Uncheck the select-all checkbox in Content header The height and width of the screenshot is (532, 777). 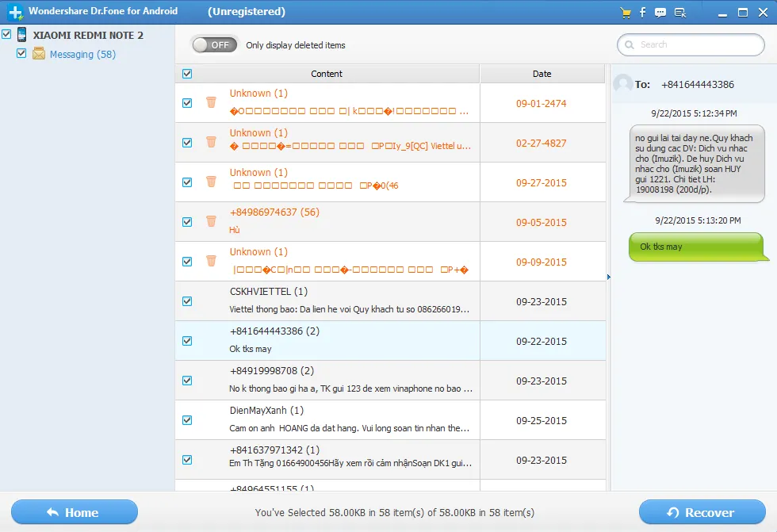[x=187, y=74]
